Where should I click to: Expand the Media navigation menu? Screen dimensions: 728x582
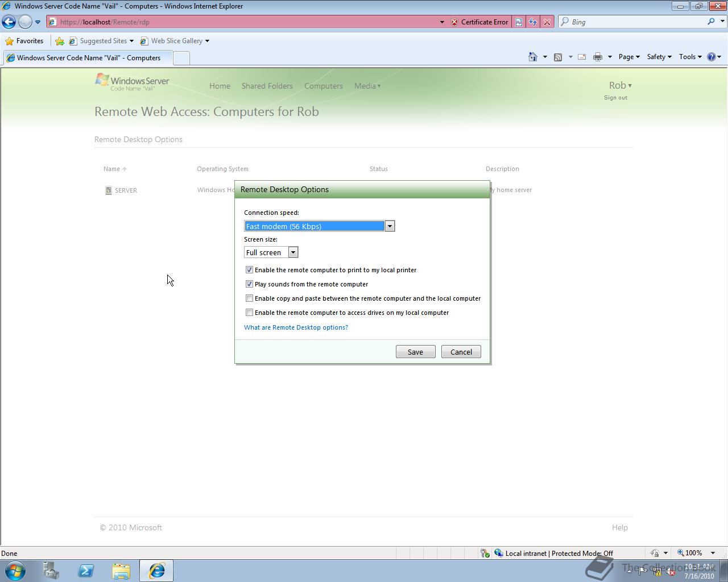pyautogui.click(x=367, y=86)
